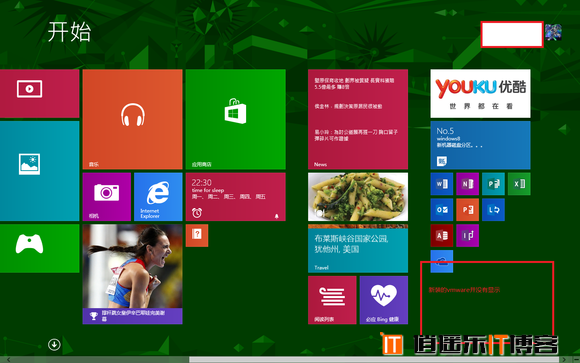Launch the Lync tile

(x=493, y=209)
